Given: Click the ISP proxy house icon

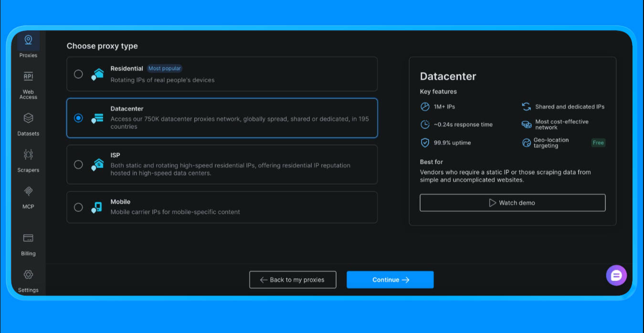Looking at the screenshot, I should pos(97,165).
